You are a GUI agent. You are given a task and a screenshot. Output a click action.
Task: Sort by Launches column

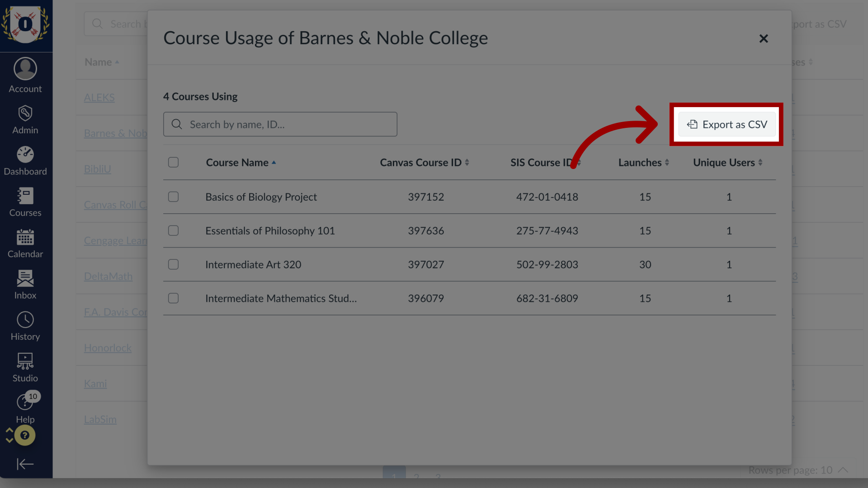coord(644,162)
